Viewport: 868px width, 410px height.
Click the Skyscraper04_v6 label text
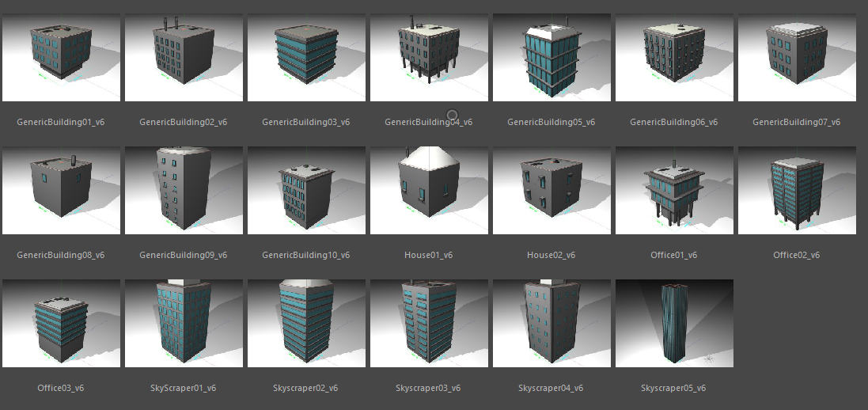point(551,388)
